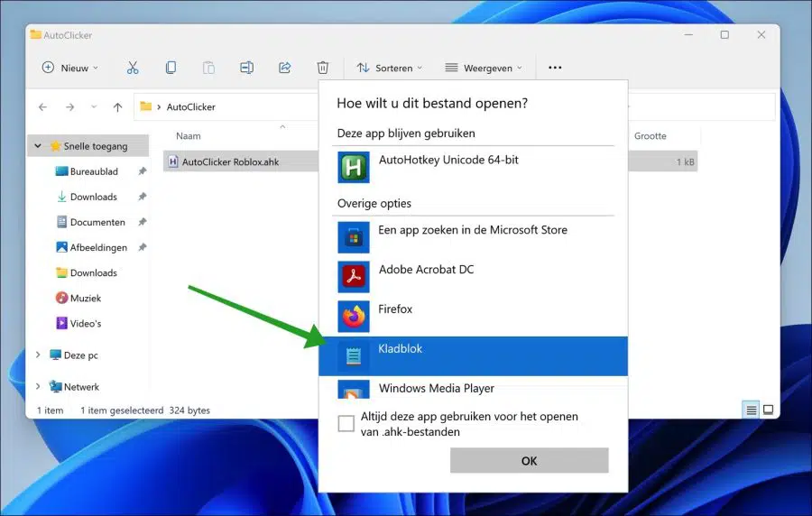Switch to large thumbnails view icon
This screenshot has width=812, height=516.
click(x=769, y=410)
